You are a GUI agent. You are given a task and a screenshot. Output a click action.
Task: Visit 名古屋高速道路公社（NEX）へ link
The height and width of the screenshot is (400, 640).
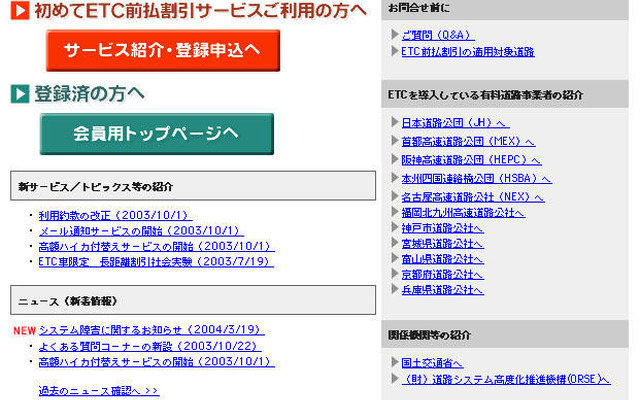pos(473,197)
